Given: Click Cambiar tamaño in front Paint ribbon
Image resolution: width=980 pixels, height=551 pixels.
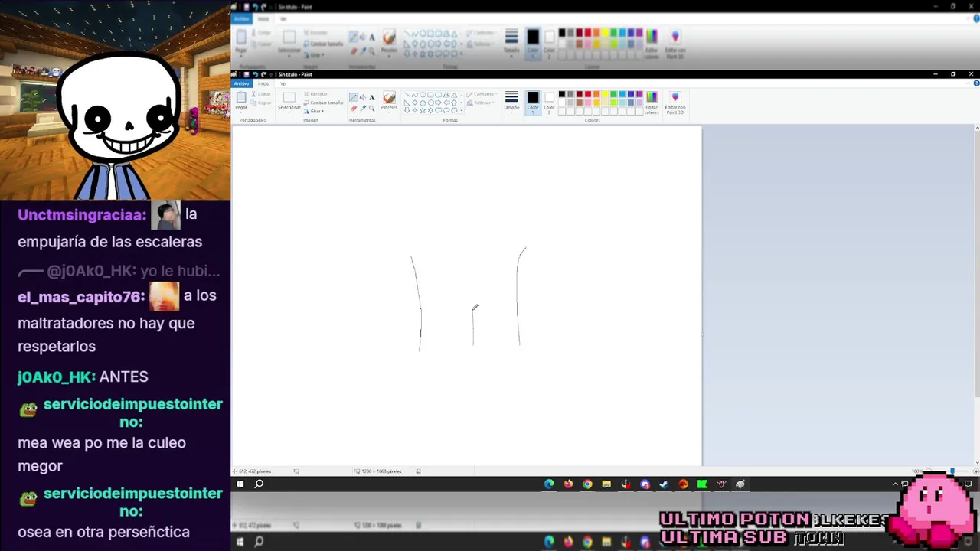Looking at the screenshot, I should [x=323, y=103].
